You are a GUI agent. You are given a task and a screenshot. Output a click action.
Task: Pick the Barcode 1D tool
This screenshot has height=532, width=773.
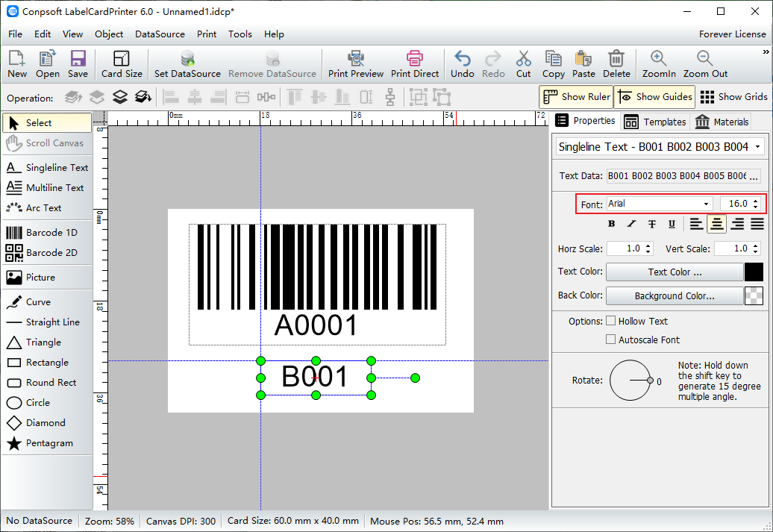(47, 233)
